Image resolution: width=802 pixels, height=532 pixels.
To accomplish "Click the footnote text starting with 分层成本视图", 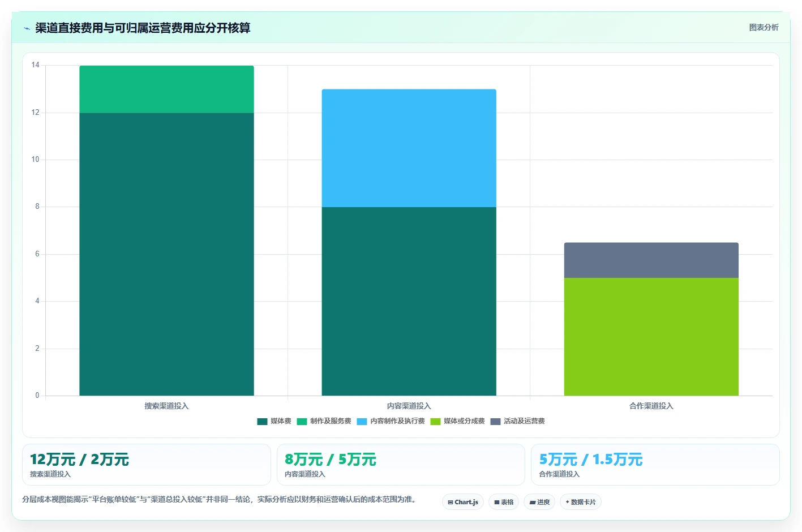I will [x=219, y=499].
